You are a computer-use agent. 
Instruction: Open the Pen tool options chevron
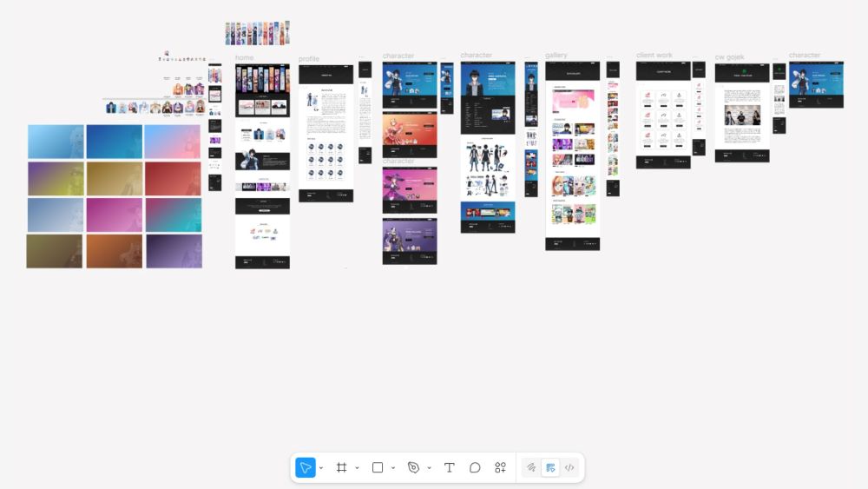click(429, 468)
